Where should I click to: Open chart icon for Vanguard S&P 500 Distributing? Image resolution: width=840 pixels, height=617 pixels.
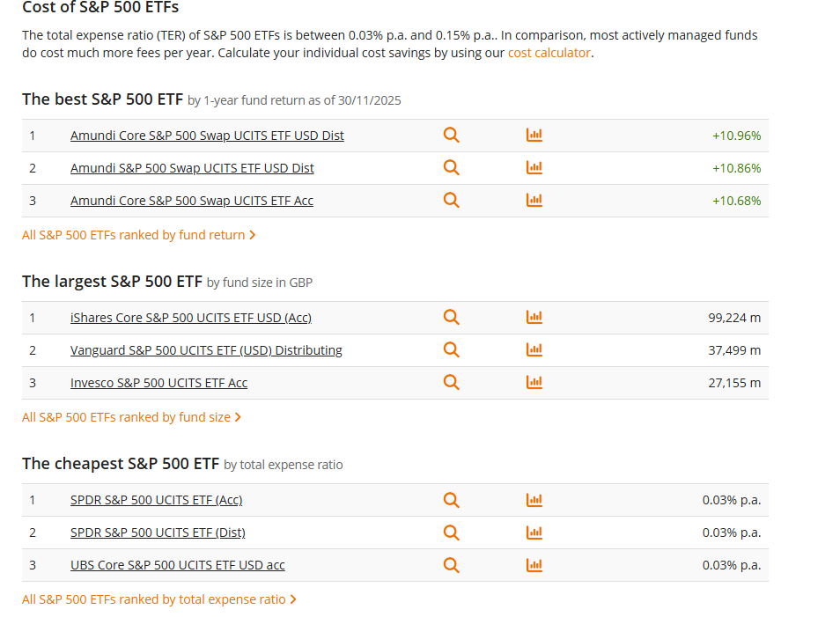pyautogui.click(x=534, y=350)
